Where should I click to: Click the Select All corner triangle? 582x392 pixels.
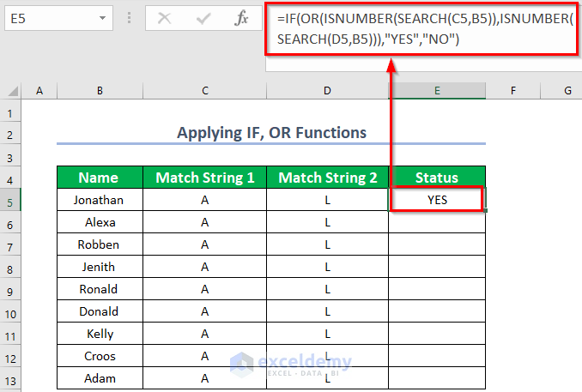click(11, 90)
